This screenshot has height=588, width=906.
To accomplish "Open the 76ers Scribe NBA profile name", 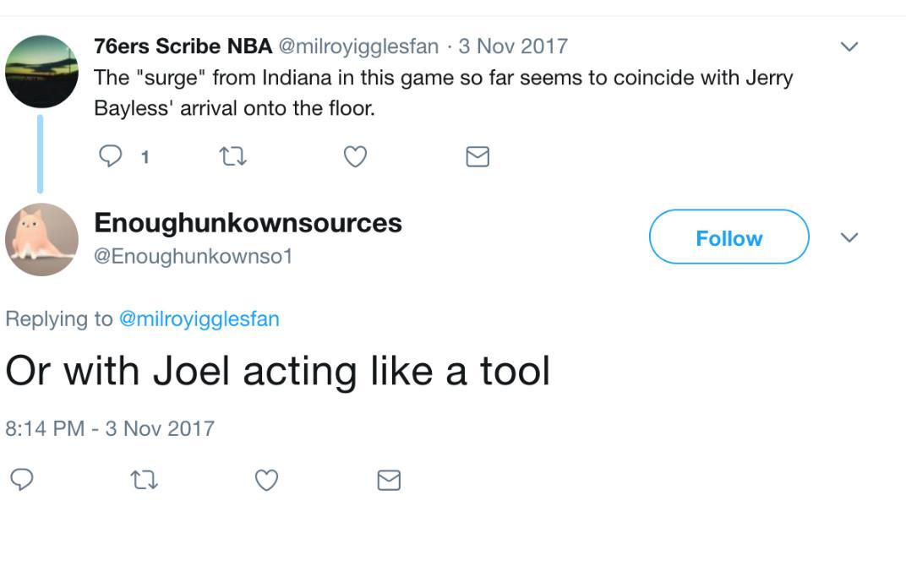I will (183, 46).
